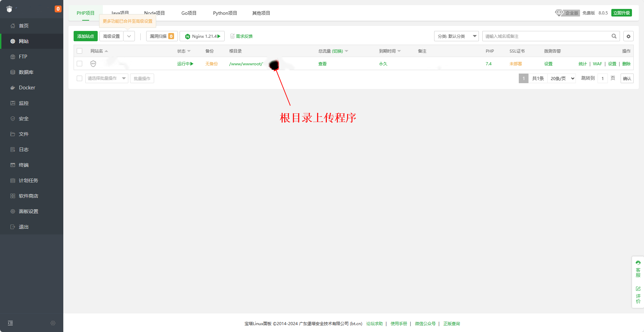Collapse the sidebar menu icon at bottom
The width and height of the screenshot is (644, 332).
[10, 323]
